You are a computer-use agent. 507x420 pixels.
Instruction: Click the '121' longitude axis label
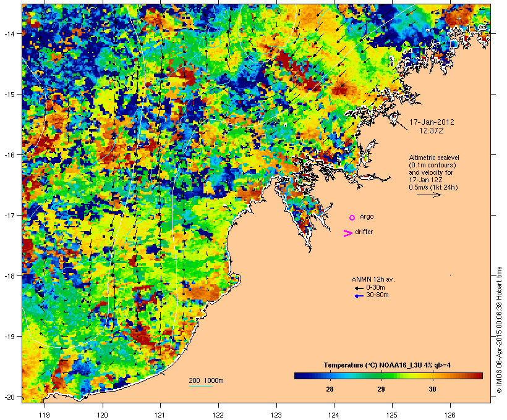tap(160, 415)
